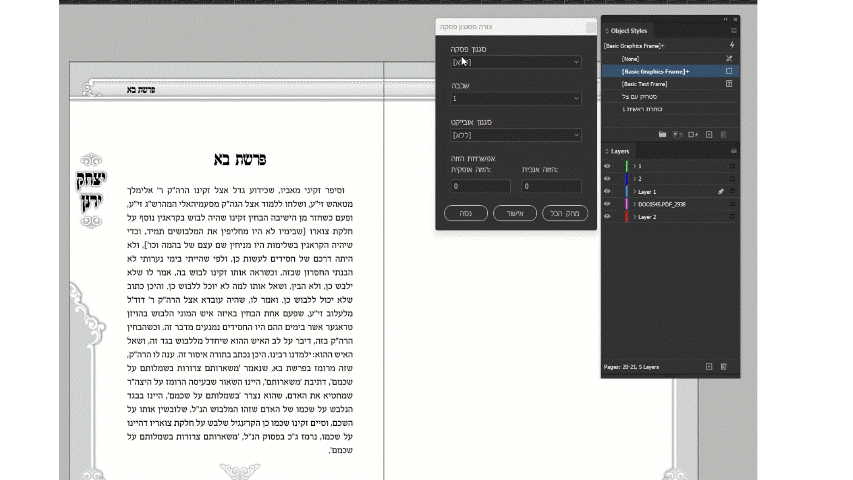
Task: Click the מחק הכל button
Action: point(565,213)
